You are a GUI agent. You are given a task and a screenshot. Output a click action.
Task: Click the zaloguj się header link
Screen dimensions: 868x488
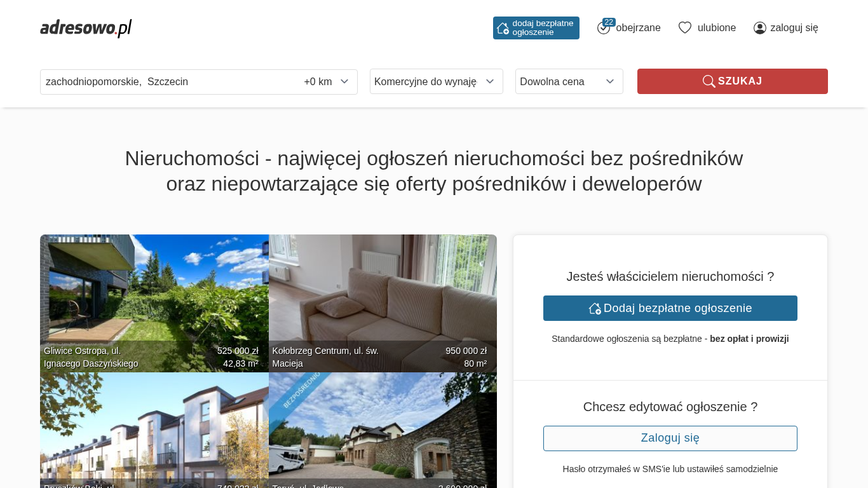tap(794, 28)
